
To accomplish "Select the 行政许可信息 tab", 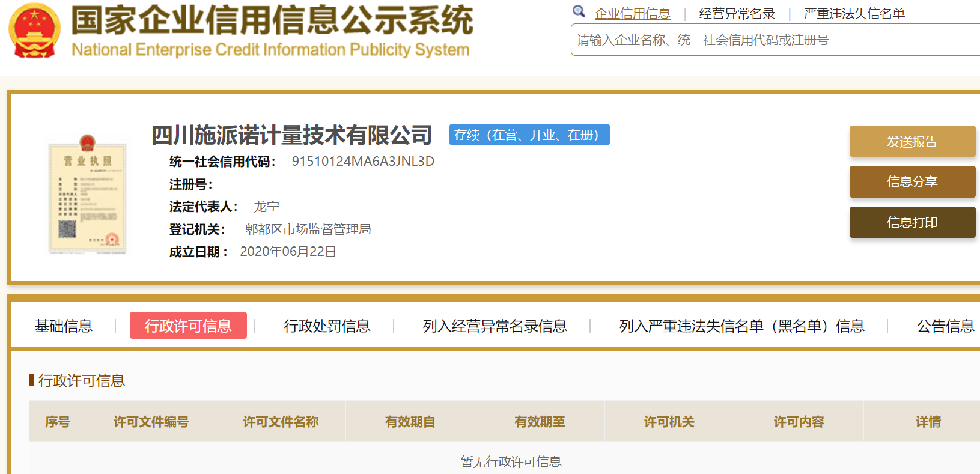I will click(x=188, y=326).
